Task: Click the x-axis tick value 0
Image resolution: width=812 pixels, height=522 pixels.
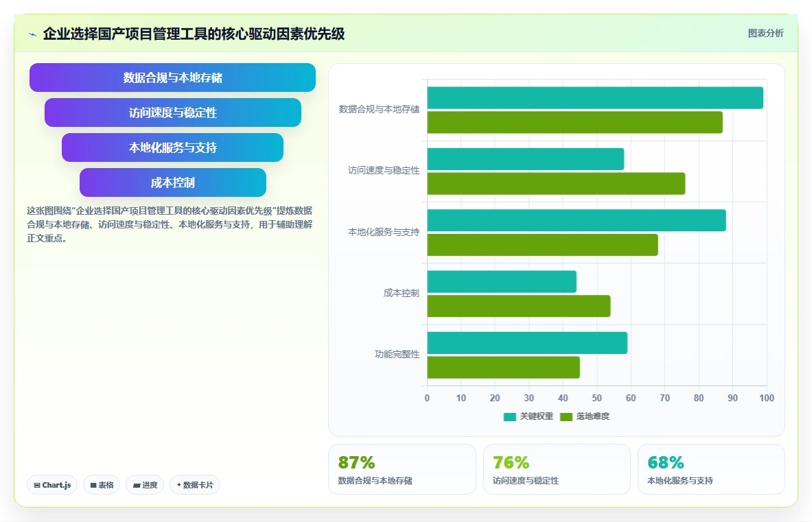Action: pyautogui.click(x=427, y=398)
